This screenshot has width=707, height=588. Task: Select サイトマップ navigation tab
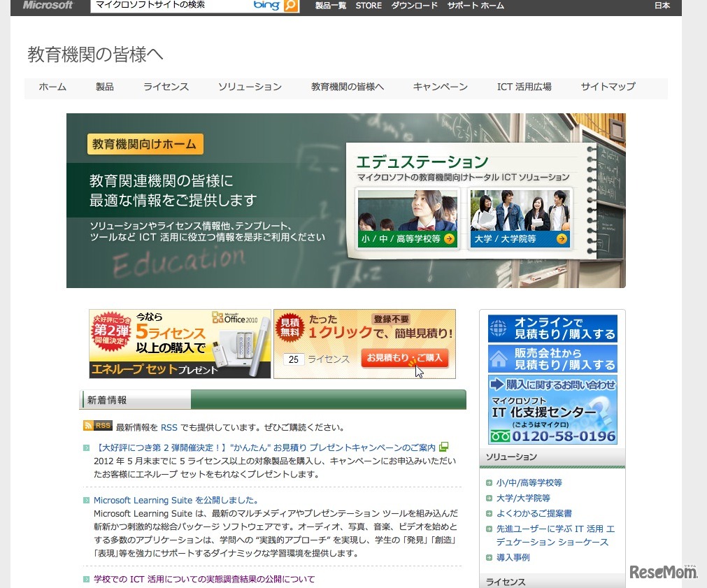click(x=608, y=87)
